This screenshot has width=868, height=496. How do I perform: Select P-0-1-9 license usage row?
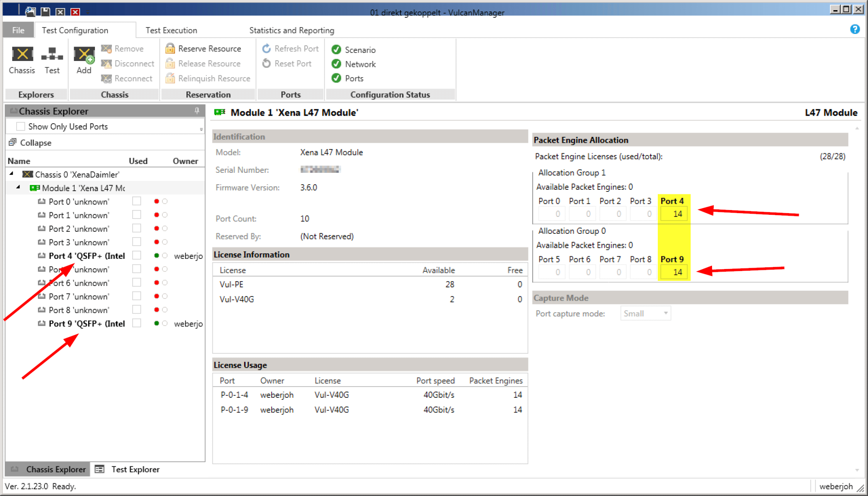click(x=370, y=410)
